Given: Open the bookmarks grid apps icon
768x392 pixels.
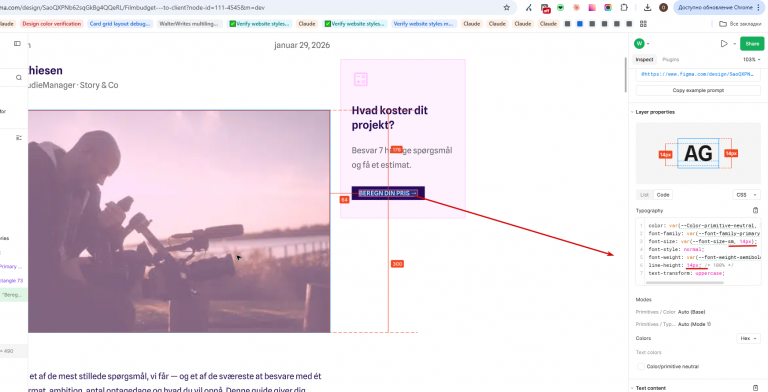Looking at the screenshot, I should [x=644, y=24].
